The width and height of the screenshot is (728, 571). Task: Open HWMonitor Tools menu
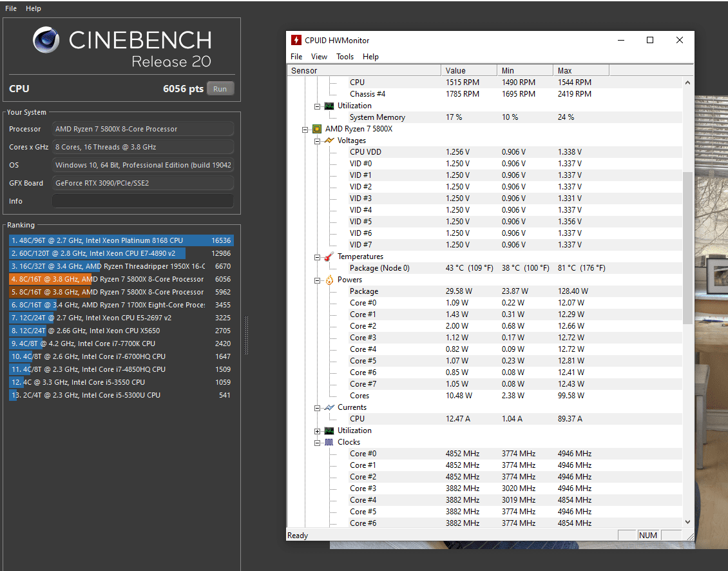coord(345,57)
